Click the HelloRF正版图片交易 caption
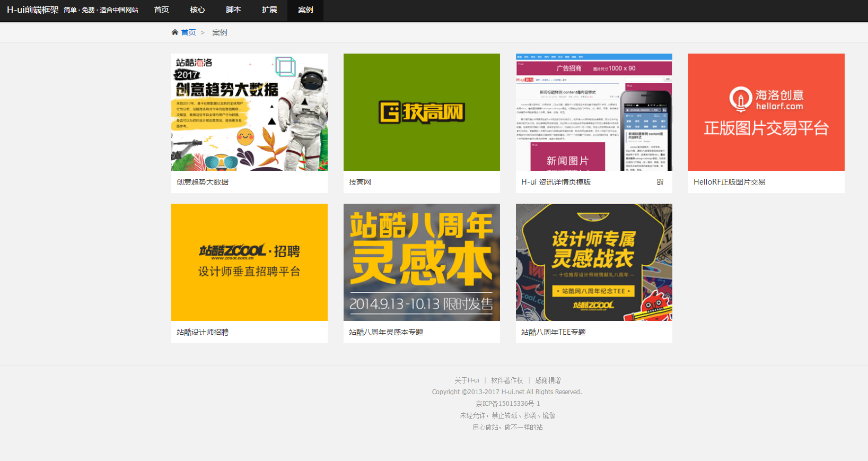Viewport: 868px width, 461px height. pyautogui.click(x=729, y=182)
